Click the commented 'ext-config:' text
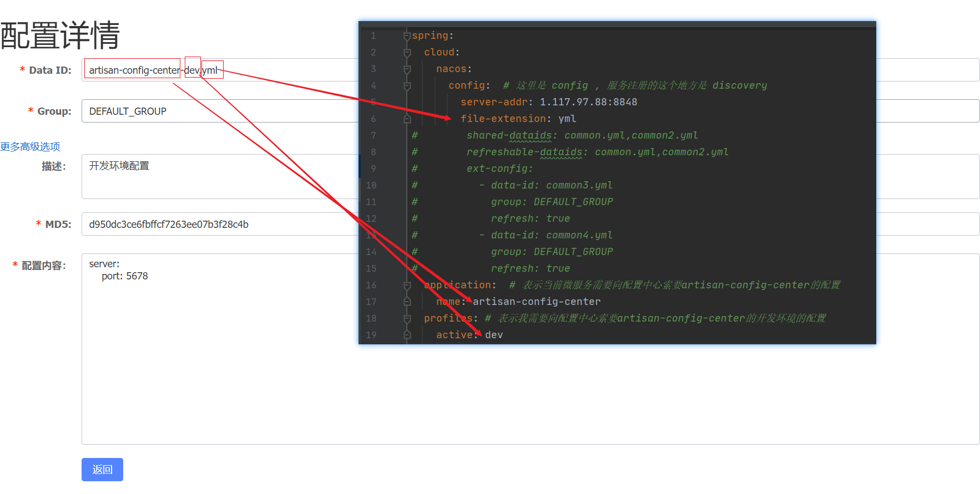 499,169
